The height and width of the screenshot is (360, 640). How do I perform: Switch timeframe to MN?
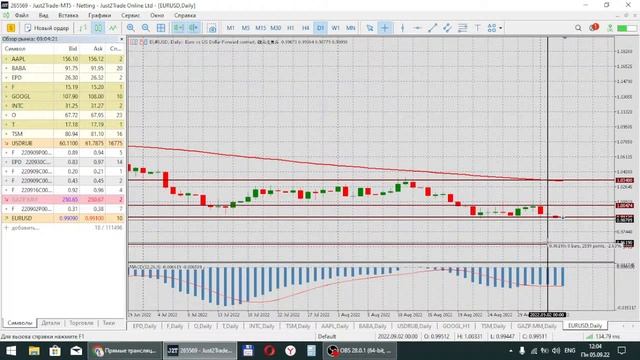pos(351,28)
